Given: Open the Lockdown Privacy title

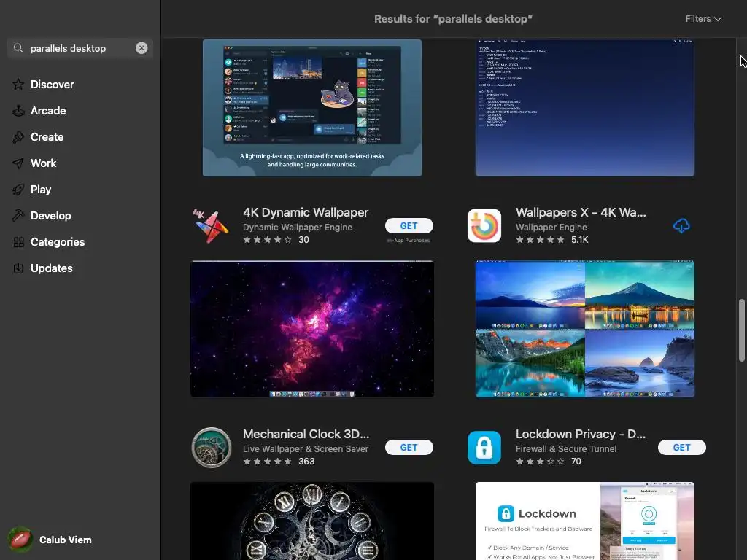Looking at the screenshot, I should coord(580,435).
